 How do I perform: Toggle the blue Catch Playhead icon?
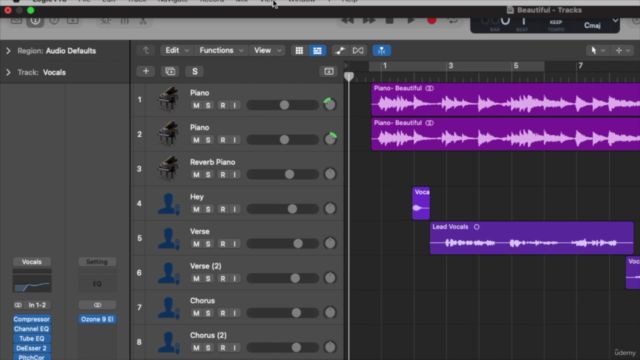[x=382, y=51]
